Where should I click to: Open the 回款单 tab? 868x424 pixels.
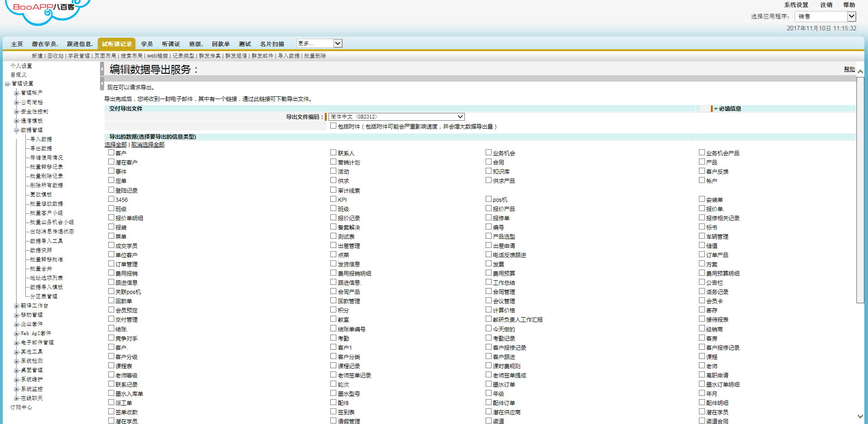coord(221,44)
